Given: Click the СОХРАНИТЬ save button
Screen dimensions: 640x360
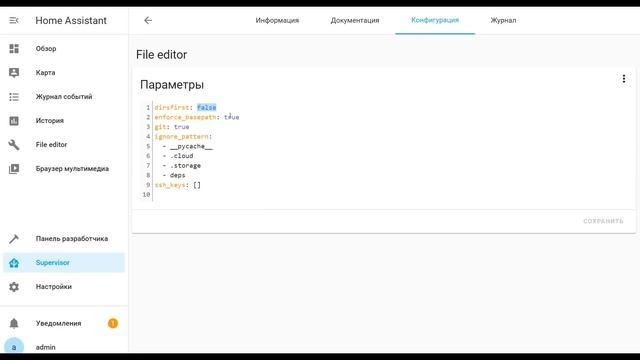Looking at the screenshot, I should pyautogui.click(x=603, y=221).
